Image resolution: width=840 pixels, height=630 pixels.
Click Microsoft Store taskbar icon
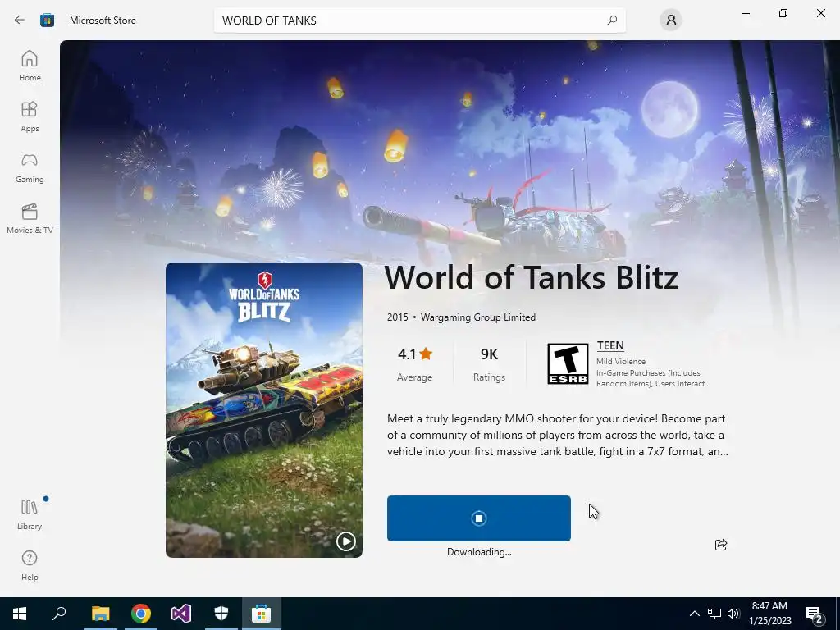click(x=262, y=614)
